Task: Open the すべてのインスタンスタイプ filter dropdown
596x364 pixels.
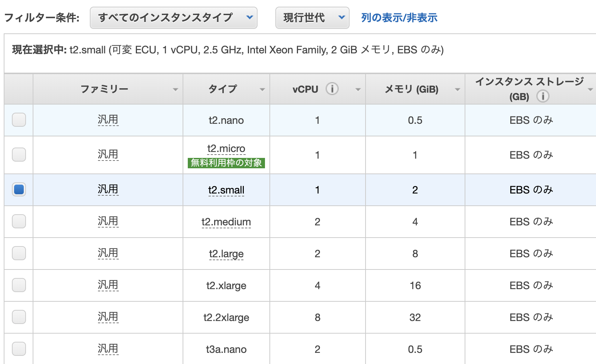Action: point(174,18)
